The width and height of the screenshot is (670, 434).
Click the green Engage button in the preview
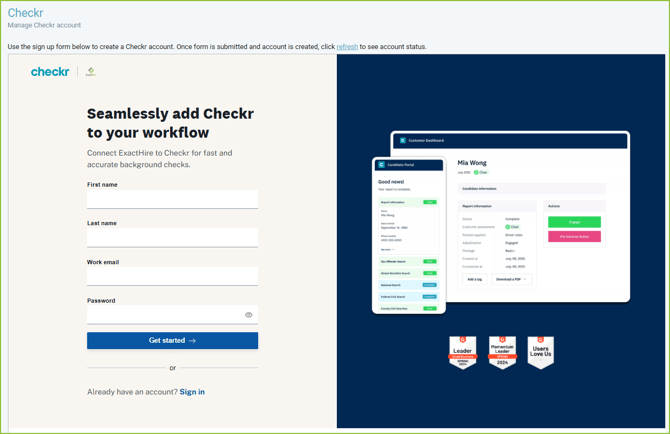(x=574, y=222)
